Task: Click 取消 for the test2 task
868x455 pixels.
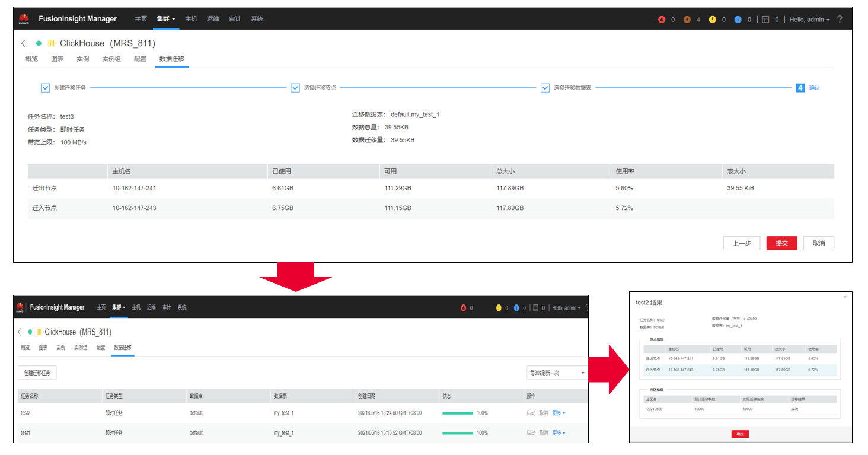Action: click(544, 413)
